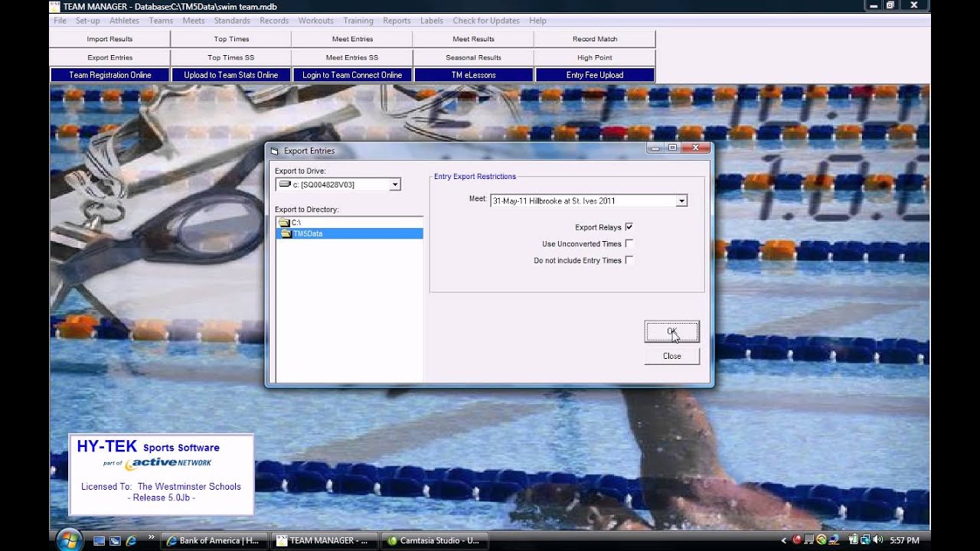Click Top Times SS toolbar button
Screen dimensions: 980x551
coord(231,57)
